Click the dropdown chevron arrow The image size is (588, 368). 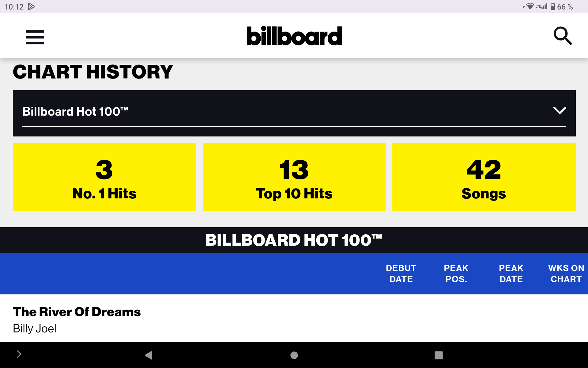coord(560,110)
